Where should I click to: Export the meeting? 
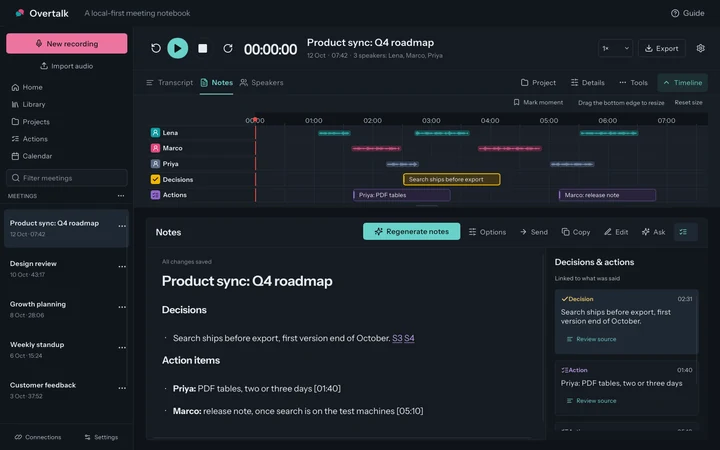pyautogui.click(x=662, y=48)
